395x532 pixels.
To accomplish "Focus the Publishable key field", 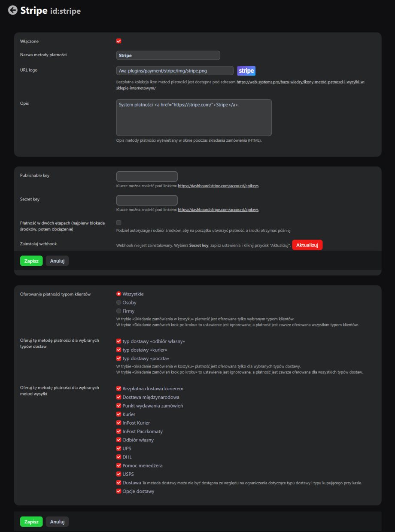I will coord(147,176).
